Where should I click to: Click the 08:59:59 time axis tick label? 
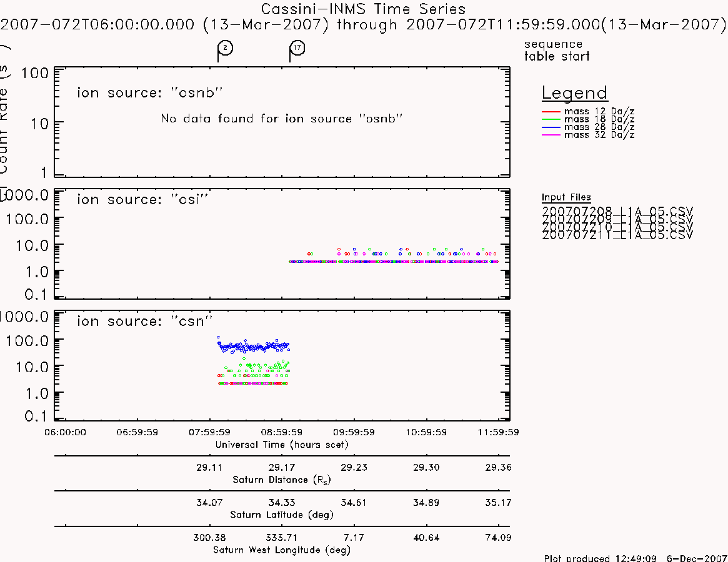[x=282, y=432]
